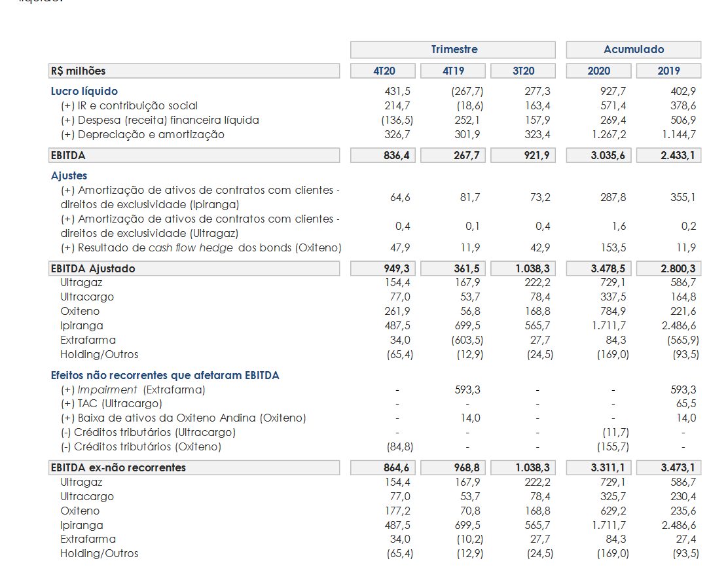Select the Baixa de ativos Oxiteno Andina row
Viewport: 728px width, 580px height.
click(183, 418)
